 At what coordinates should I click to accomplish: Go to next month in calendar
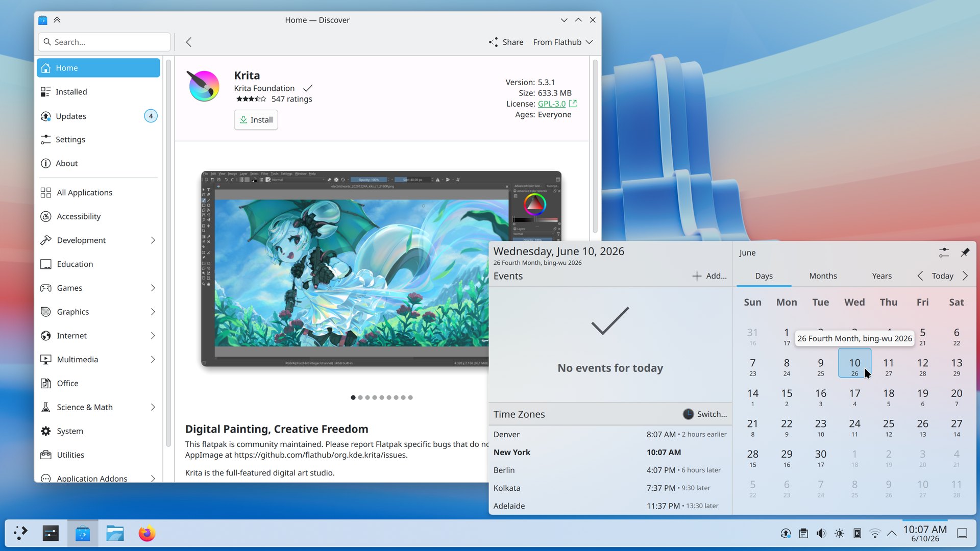coord(965,276)
